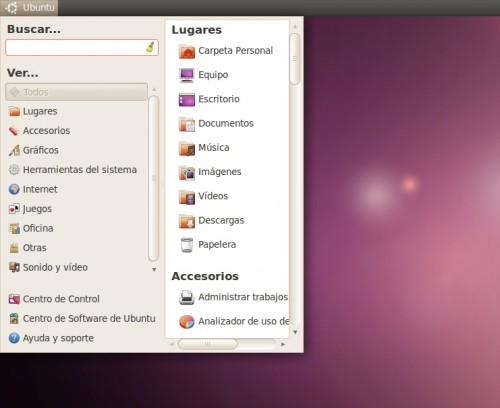Viewport: 500px width, 408px height.
Task: Click the Papelera trash icon
Action: coord(187,245)
